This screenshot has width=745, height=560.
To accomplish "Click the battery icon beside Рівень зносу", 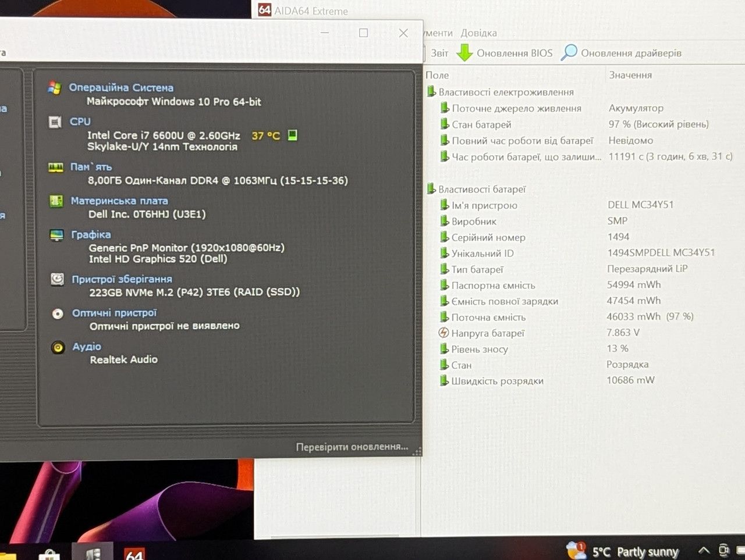I will [x=445, y=349].
